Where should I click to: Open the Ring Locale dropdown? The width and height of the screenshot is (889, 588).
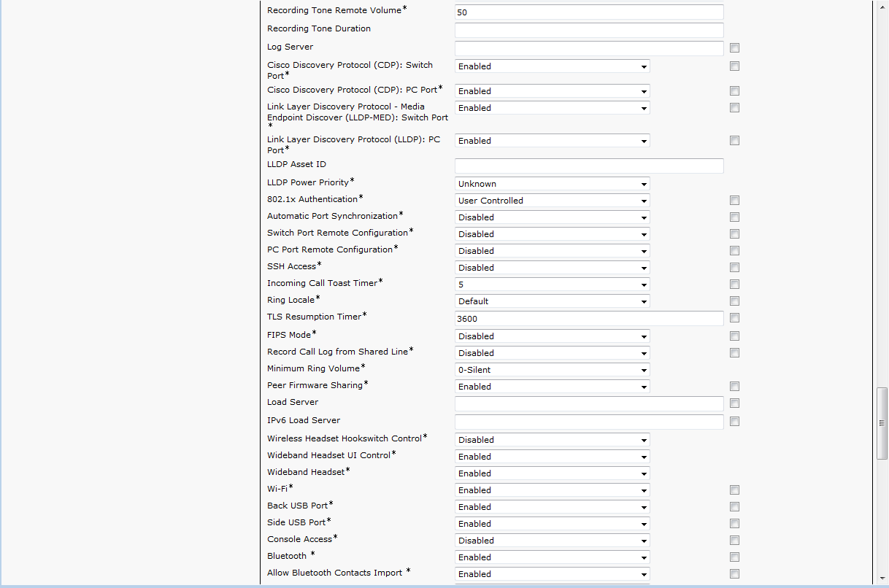[552, 301]
